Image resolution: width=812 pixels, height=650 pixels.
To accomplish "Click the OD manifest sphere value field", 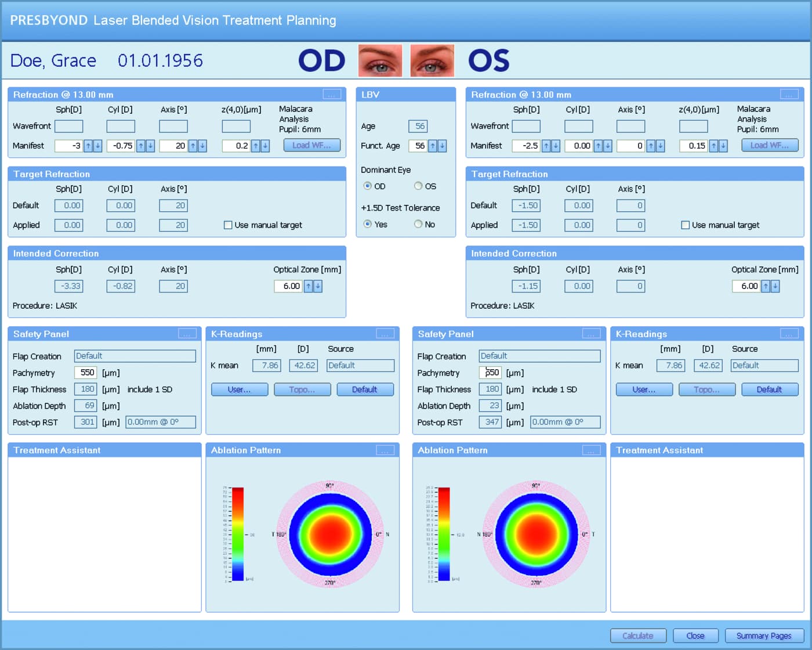I will coord(69,146).
